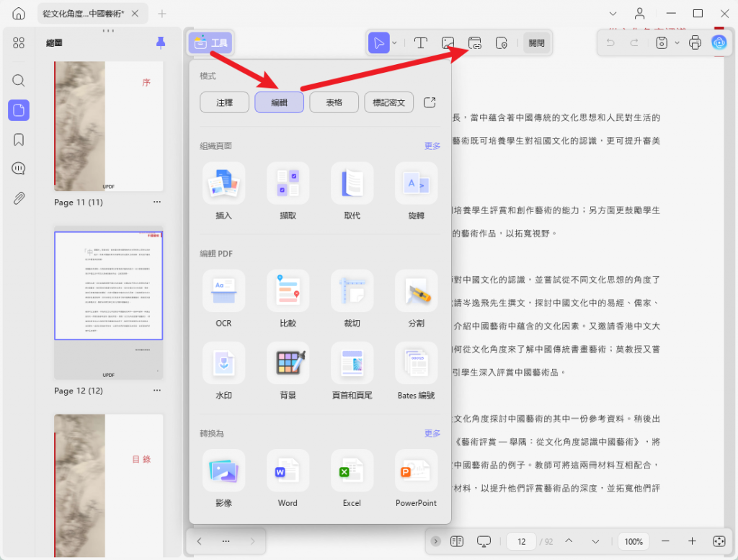This screenshot has width=738, height=560.
Task: Open the selection tool's dropdown arrow
Action: tap(394, 43)
